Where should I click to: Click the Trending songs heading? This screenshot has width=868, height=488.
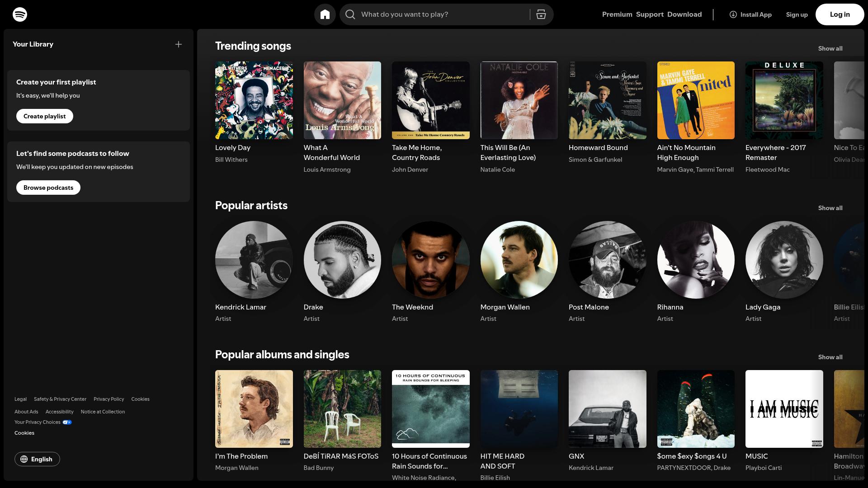pyautogui.click(x=253, y=46)
